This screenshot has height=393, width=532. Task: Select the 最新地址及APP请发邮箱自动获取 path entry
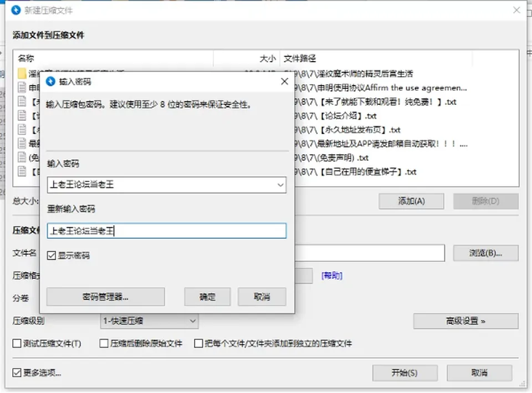[381, 143]
